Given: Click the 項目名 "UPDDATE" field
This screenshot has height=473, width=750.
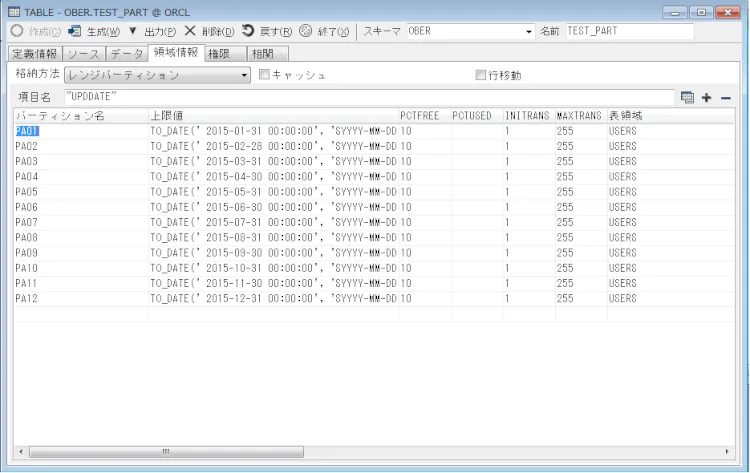Looking at the screenshot, I should click(369, 97).
